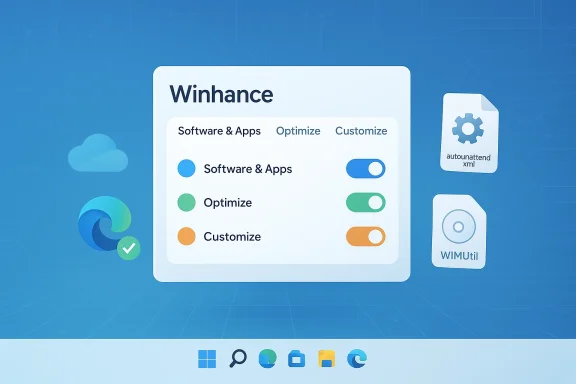
Task: Open the WIMUtil disc file icon
Action: [459, 231]
